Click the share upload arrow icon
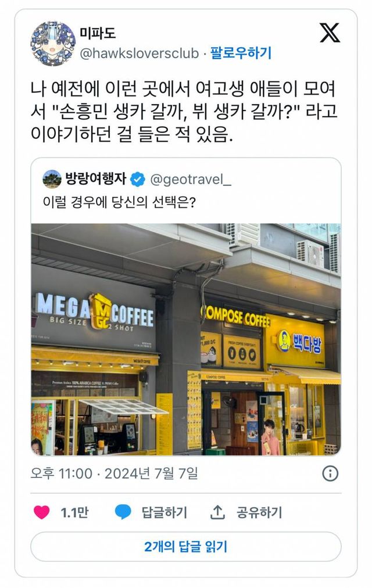372x588 pixels. click(x=217, y=512)
